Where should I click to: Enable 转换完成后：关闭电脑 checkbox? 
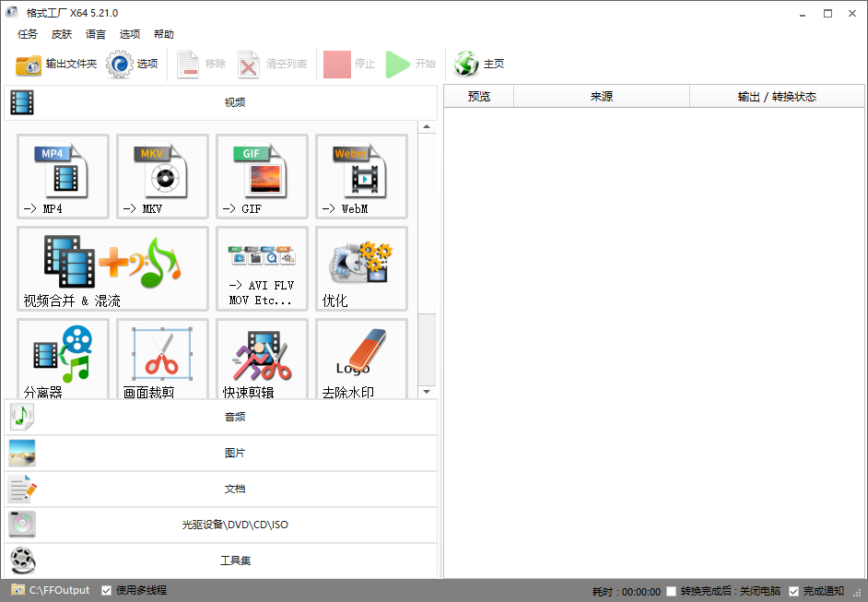coord(671,592)
